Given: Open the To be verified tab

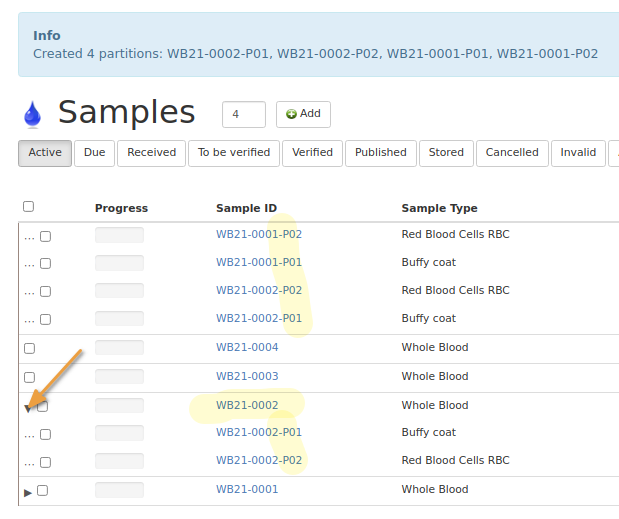Looking at the screenshot, I should click(x=233, y=153).
